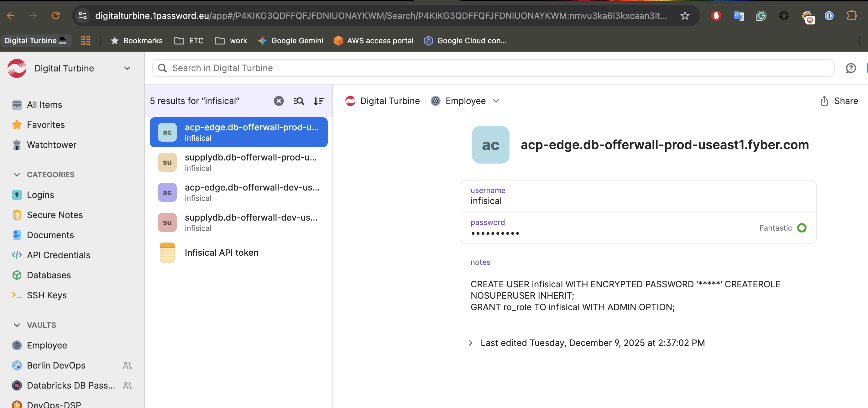This screenshot has height=408, width=868.
Task: Select the SSH Keys category
Action: [46, 295]
